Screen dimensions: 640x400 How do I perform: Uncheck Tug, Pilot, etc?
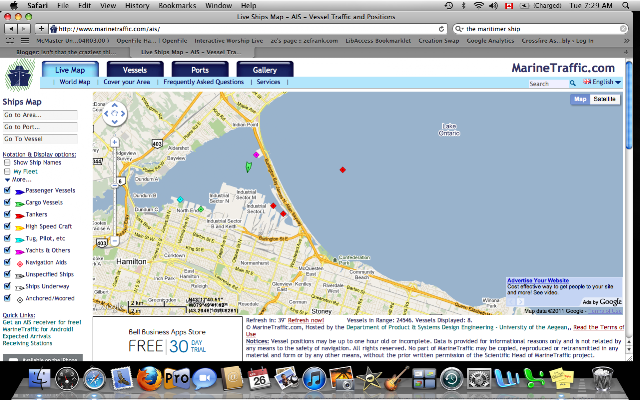7,238
